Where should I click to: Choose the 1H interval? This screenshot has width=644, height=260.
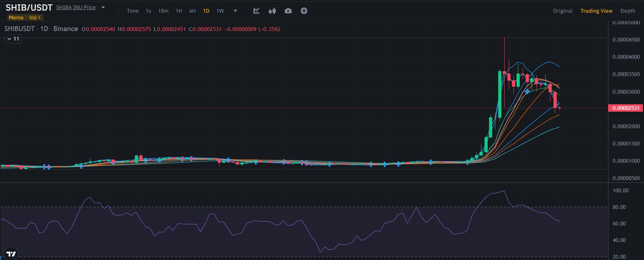click(x=179, y=11)
